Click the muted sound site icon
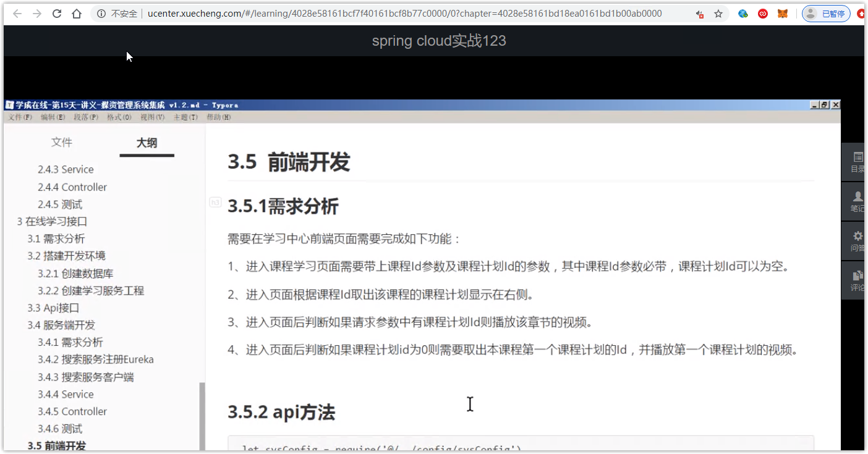 tap(699, 14)
